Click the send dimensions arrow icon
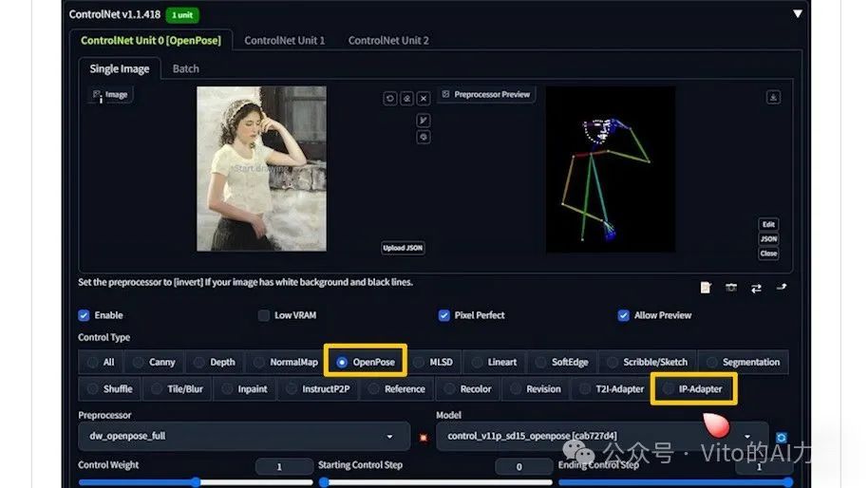This screenshot has width=868, height=488. 782,287
